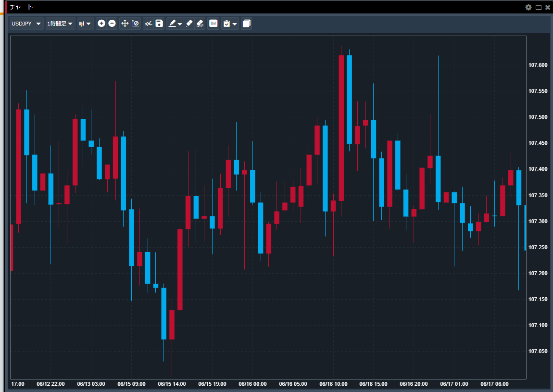Open the 1時間足 timeframe dropdown

pyautogui.click(x=60, y=24)
